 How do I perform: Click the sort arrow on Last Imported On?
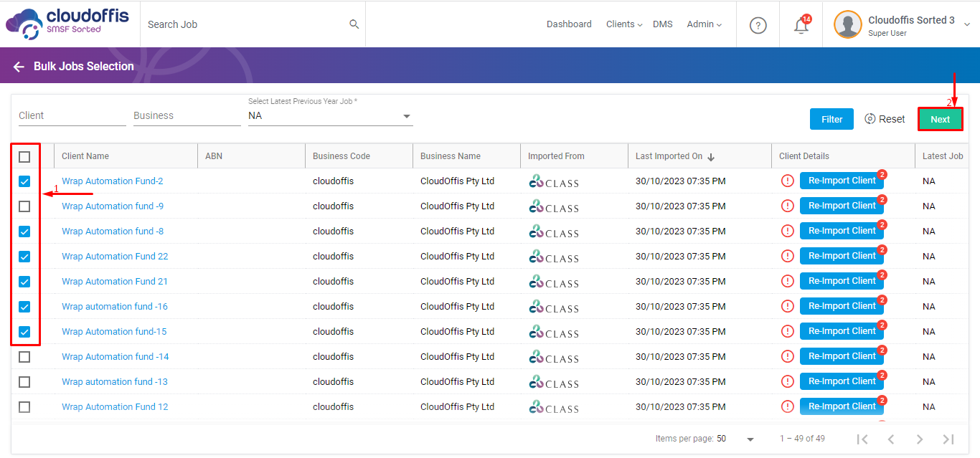[711, 156]
